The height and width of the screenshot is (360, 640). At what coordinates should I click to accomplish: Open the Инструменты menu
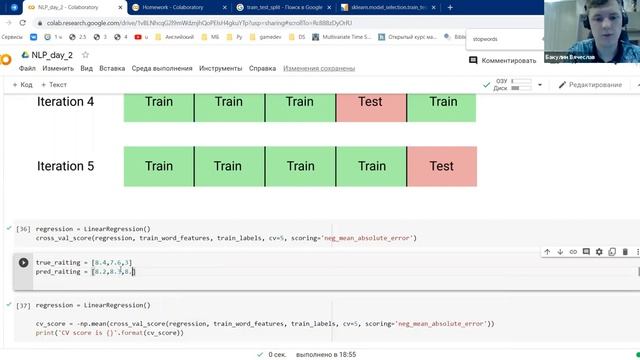coord(220,68)
